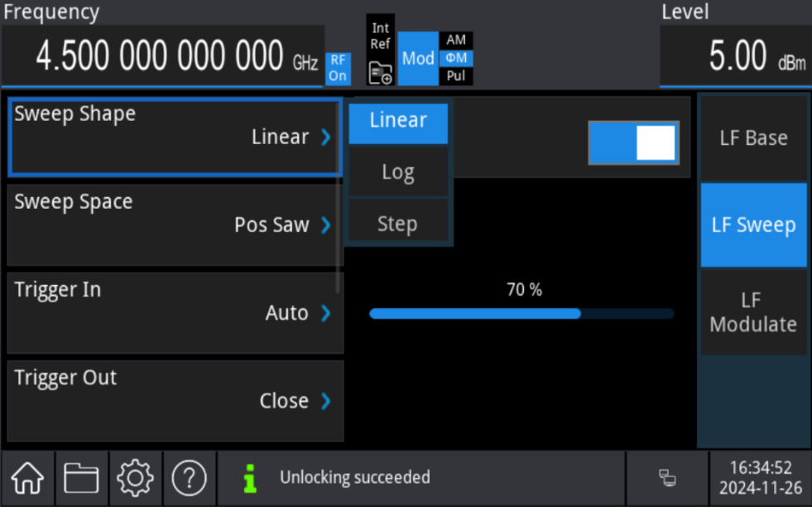Toggle the RF On indicator

click(x=338, y=69)
